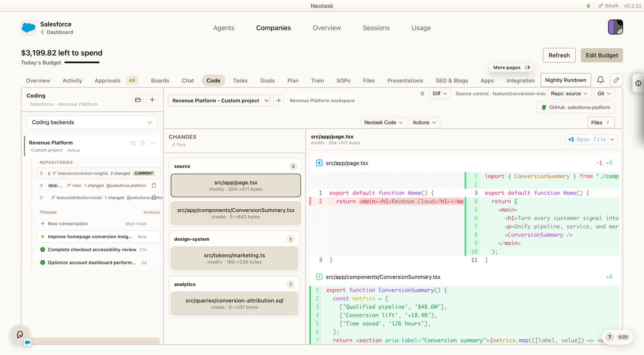This screenshot has height=355, width=644.
Task: Delete the desi… main repository via trash icon
Action: (154, 186)
